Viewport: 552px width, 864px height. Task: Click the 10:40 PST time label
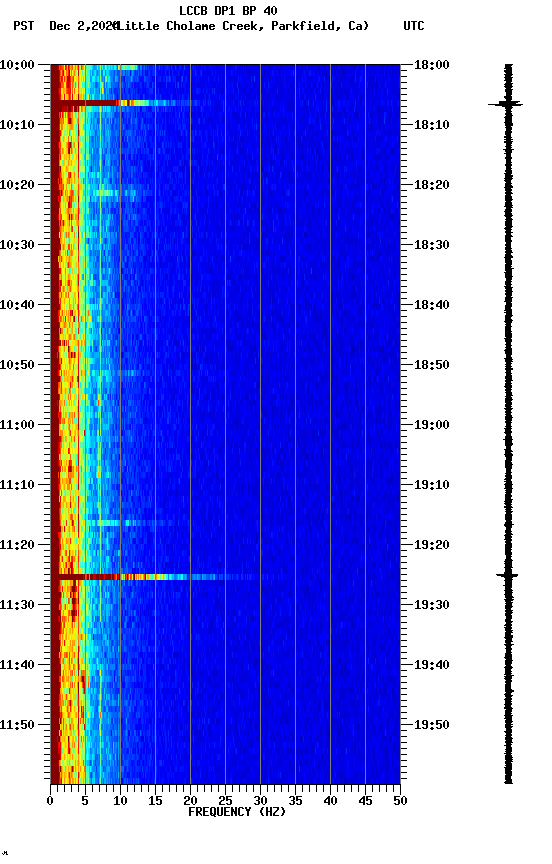pyautogui.click(x=17, y=305)
